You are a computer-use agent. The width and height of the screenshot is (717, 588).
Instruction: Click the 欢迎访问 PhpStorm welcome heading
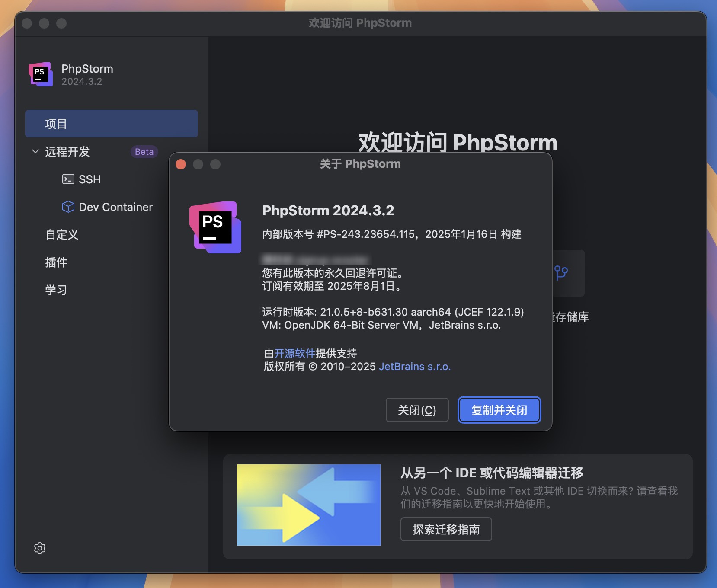pos(458,143)
